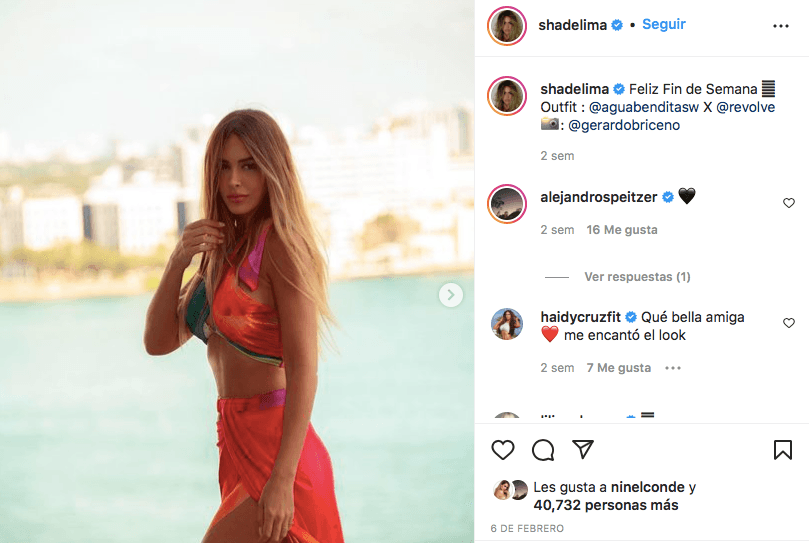This screenshot has width=809, height=543.
Task: Open the @revolve mention link
Action: [746, 107]
